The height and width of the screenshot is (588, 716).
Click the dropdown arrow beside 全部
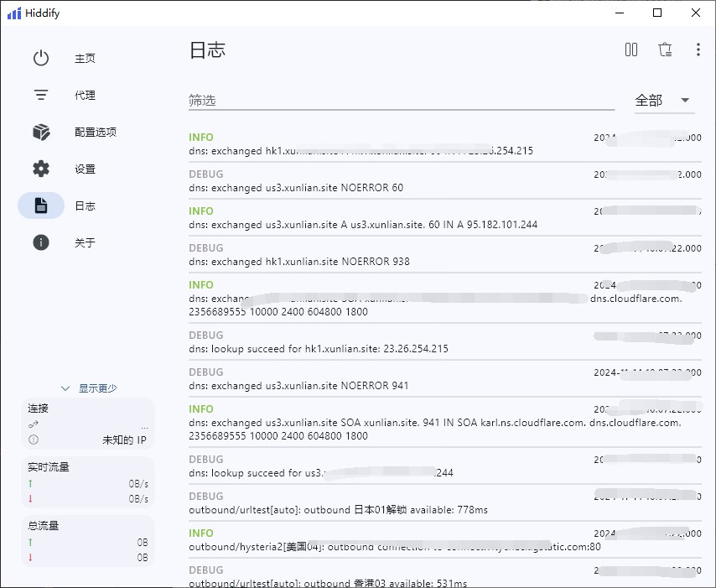coord(686,101)
